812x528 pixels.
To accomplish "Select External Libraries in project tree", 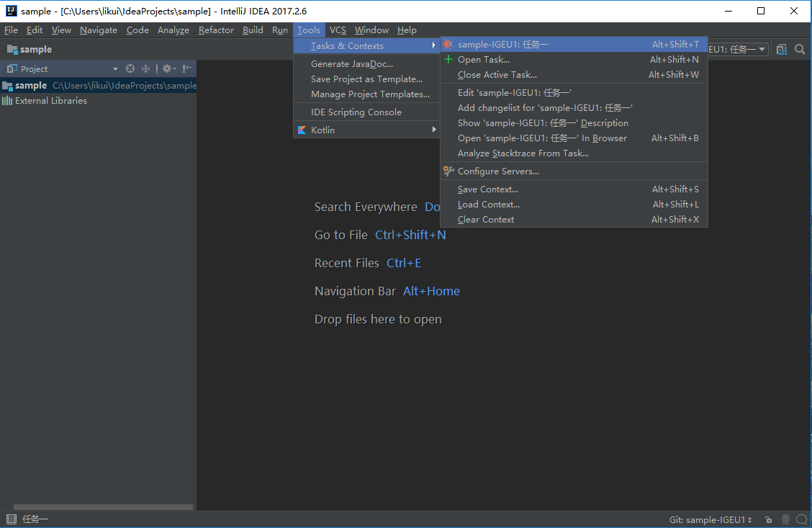I will point(99,101).
